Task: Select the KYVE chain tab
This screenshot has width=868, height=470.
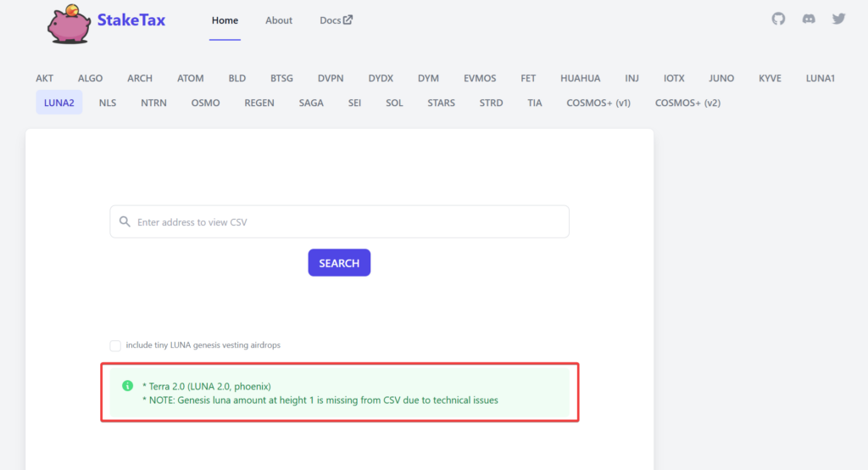Action: (770, 78)
